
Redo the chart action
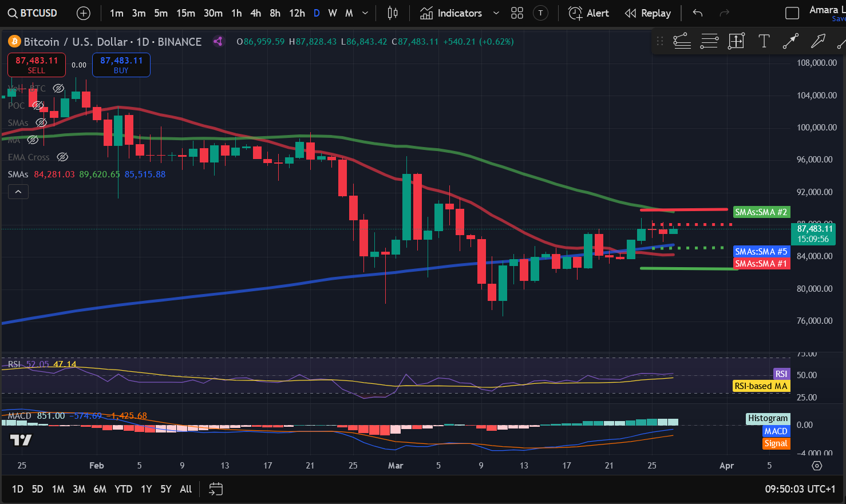pyautogui.click(x=724, y=13)
